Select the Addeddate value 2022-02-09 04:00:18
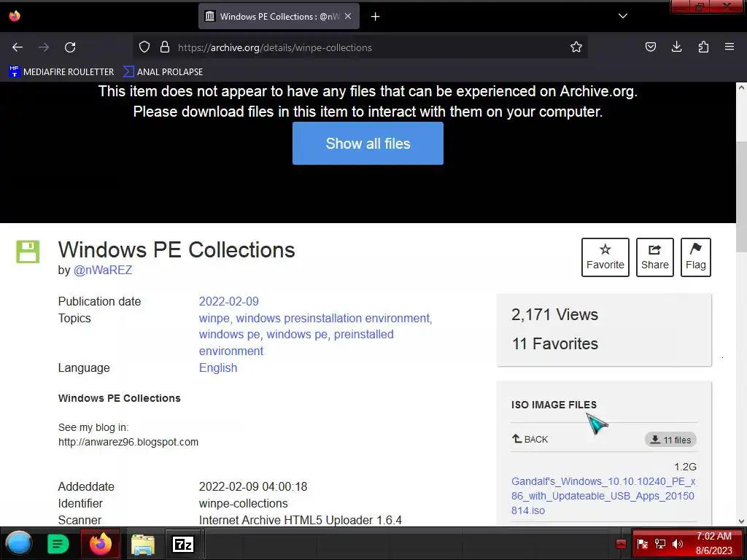Screen dimensions: 747x560 point(253,486)
